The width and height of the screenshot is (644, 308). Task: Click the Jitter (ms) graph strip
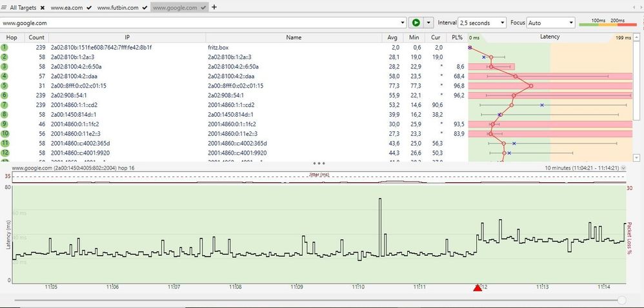click(319, 177)
